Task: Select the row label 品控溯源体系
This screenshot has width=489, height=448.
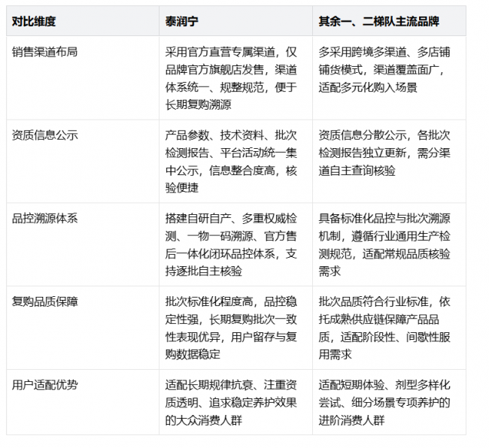Action: (x=44, y=218)
